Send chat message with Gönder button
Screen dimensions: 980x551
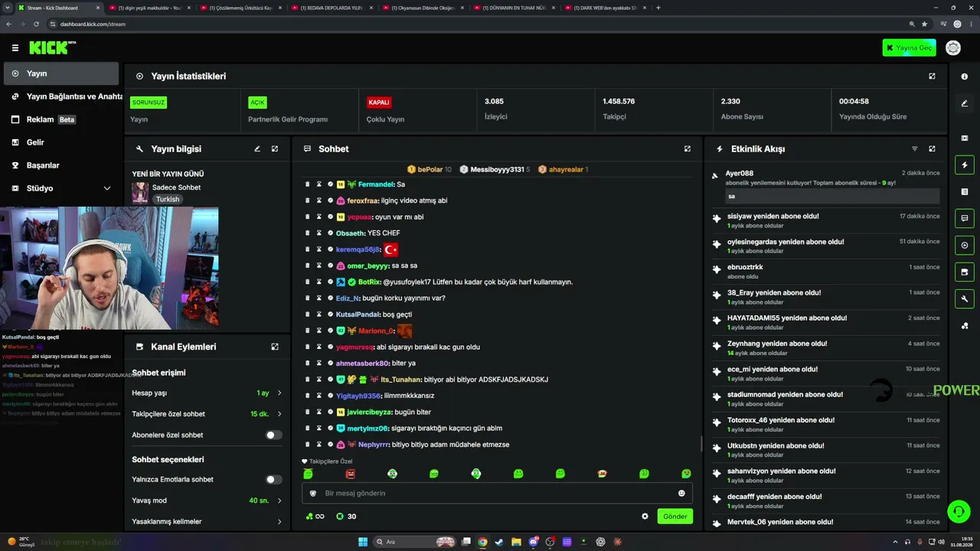coord(675,517)
